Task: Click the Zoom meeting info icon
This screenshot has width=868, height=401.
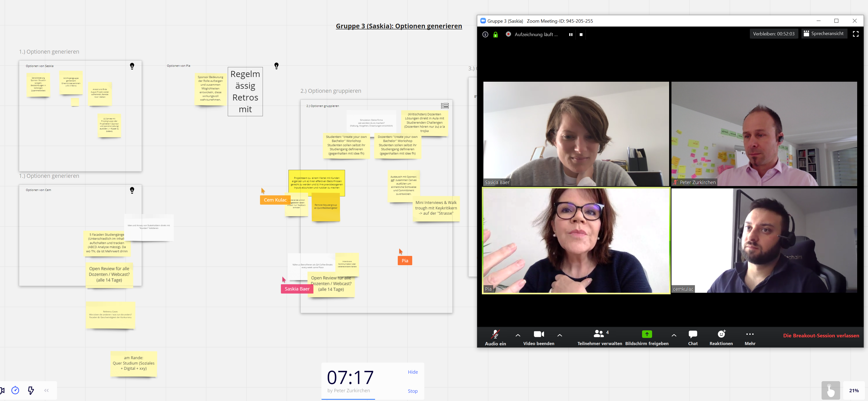Action: coord(485,34)
